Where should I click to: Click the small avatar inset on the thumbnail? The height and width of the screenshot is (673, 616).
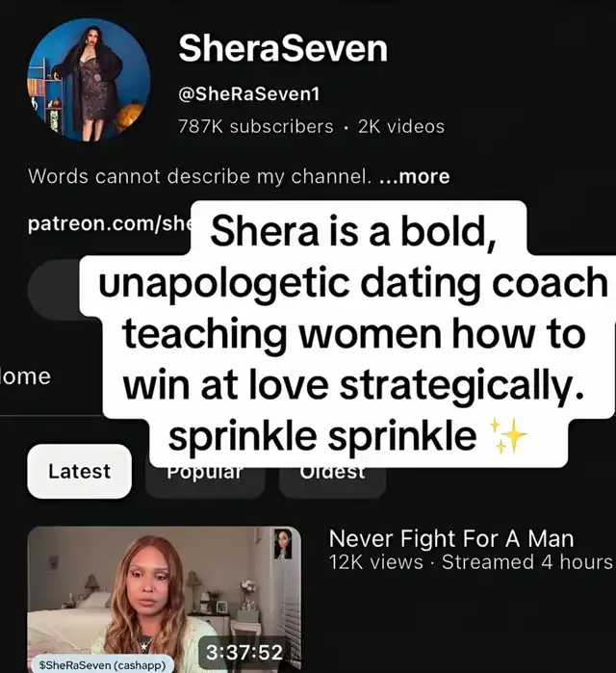click(x=283, y=543)
